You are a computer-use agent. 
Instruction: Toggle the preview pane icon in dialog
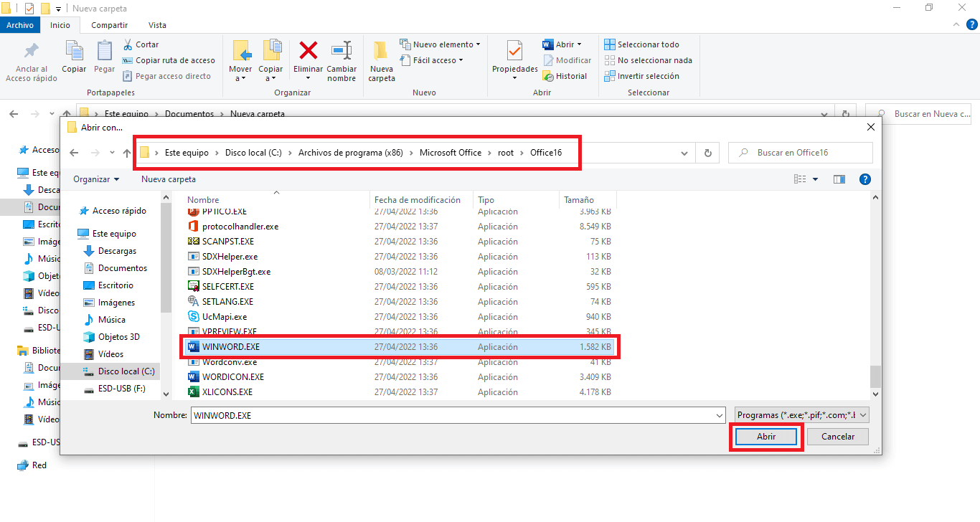pyautogui.click(x=839, y=179)
